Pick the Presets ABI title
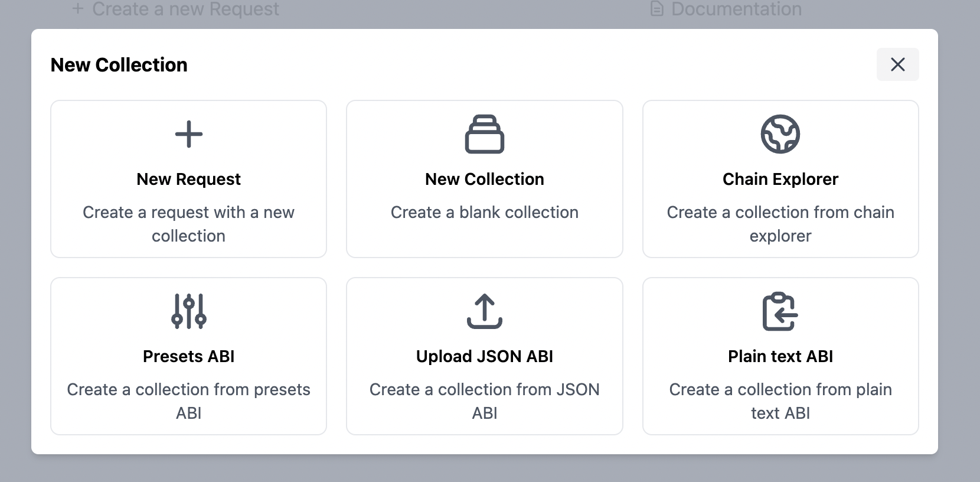Screen dimensions: 980x482 [189, 356]
